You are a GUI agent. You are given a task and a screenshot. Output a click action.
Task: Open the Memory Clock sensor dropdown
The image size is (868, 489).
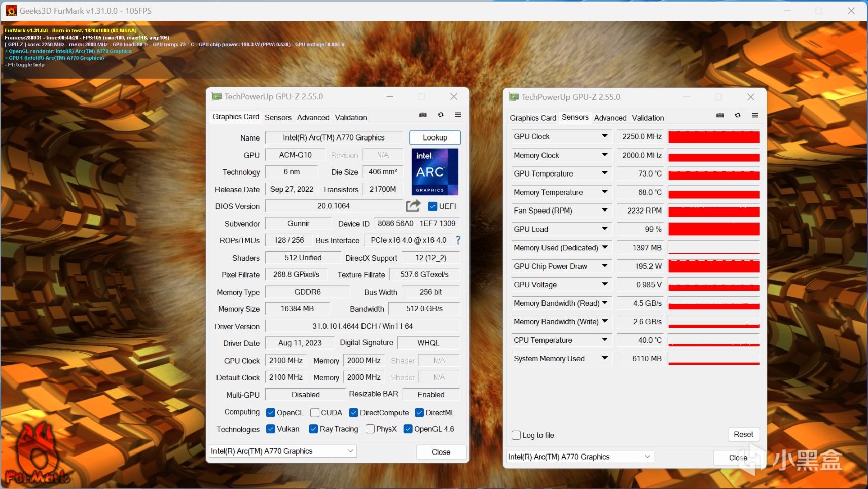(605, 155)
